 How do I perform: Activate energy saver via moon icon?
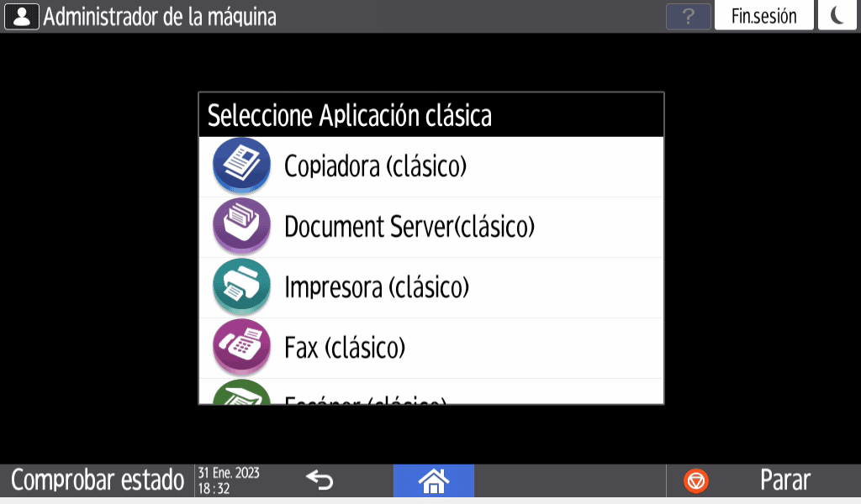tap(837, 15)
